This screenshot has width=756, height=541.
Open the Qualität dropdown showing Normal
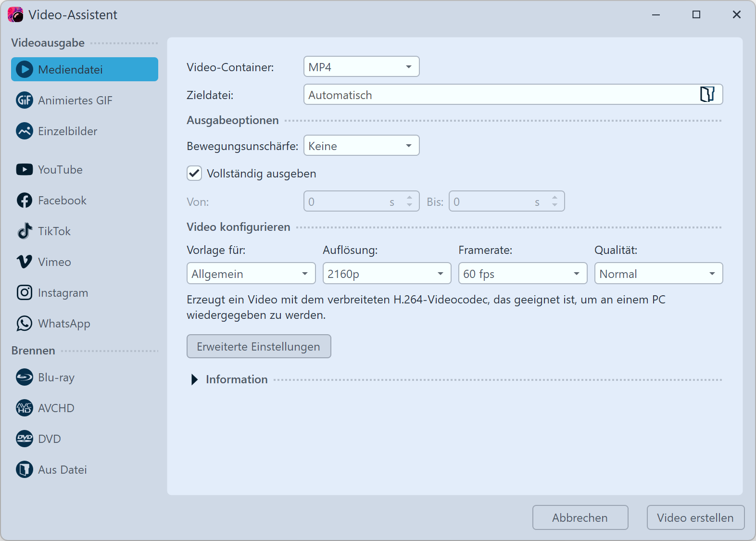point(658,274)
